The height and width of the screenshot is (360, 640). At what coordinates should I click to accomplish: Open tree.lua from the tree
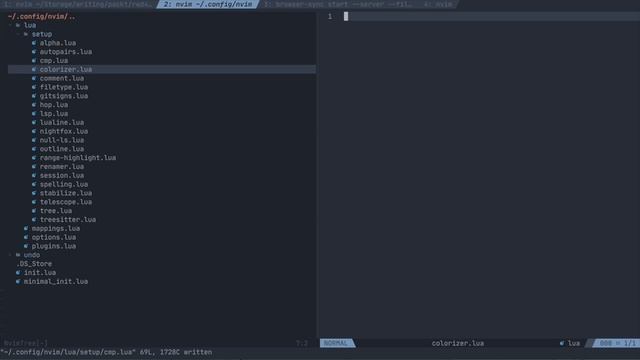56,211
